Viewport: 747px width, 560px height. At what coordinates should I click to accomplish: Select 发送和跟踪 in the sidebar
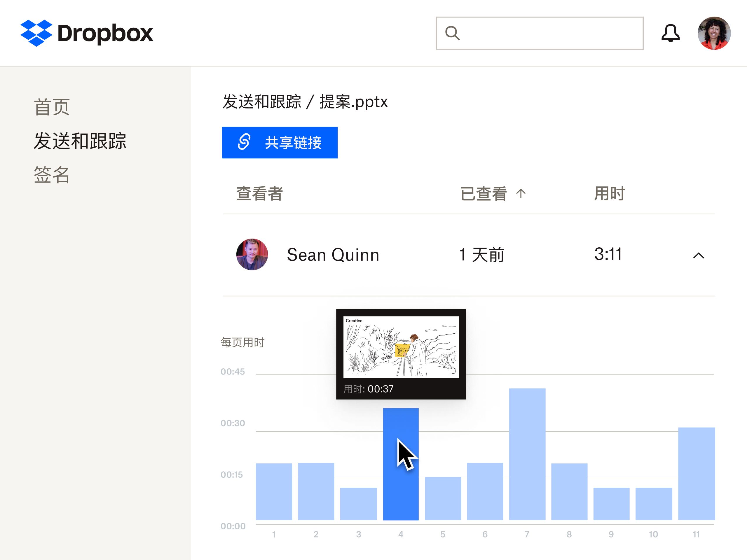click(x=80, y=142)
